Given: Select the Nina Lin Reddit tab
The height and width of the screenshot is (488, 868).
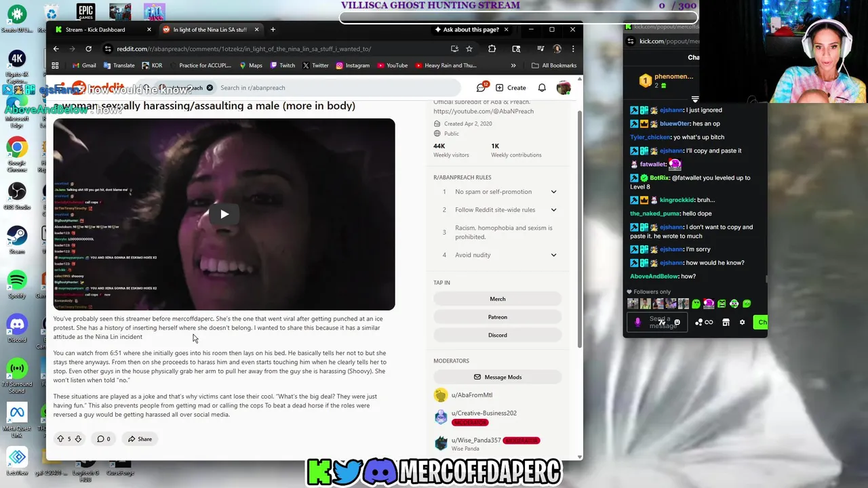Looking at the screenshot, I should pyautogui.click(x=211, y=29).
